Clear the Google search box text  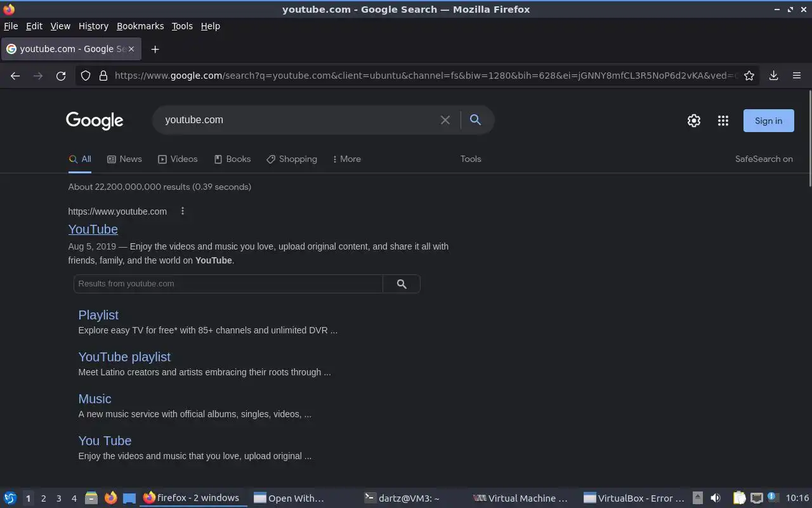(x=445, y=120)
